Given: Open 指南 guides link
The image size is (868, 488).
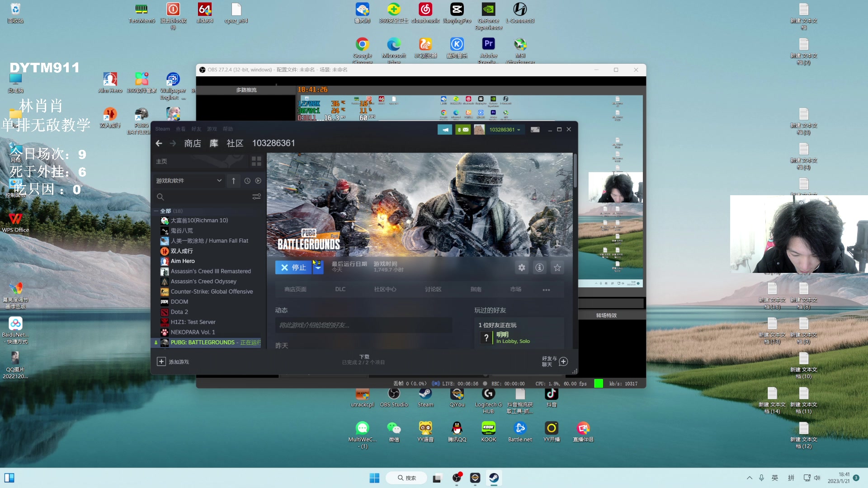Looking at the screenshot, I should 476,289.
